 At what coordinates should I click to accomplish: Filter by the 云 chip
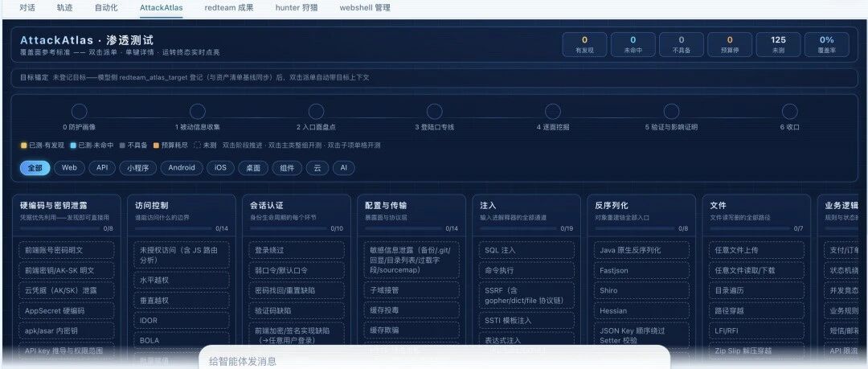pos(317,168)
